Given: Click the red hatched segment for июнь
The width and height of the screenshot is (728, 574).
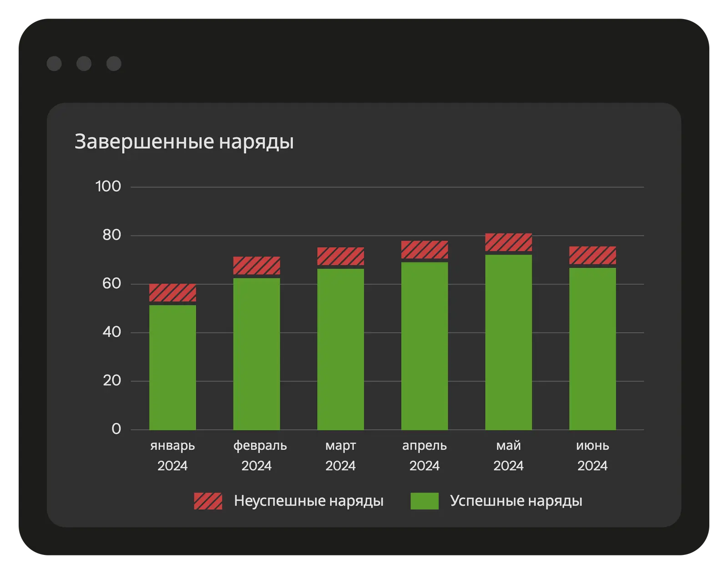Looking at the screenshot, I should 592,255.
